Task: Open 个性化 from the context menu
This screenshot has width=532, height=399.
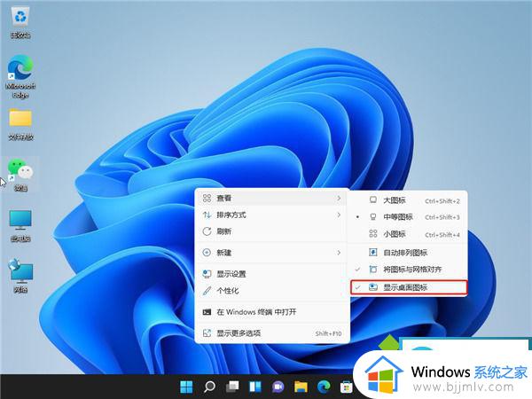Action: 272,291
